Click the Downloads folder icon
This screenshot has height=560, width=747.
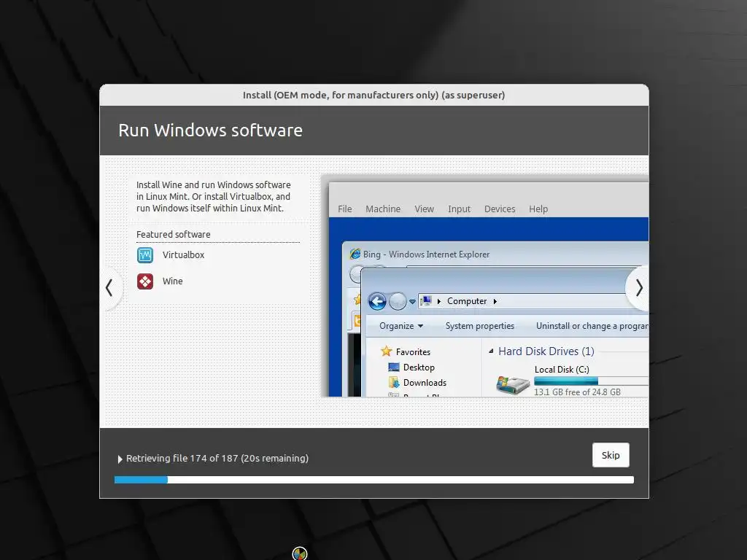(393, 382)
